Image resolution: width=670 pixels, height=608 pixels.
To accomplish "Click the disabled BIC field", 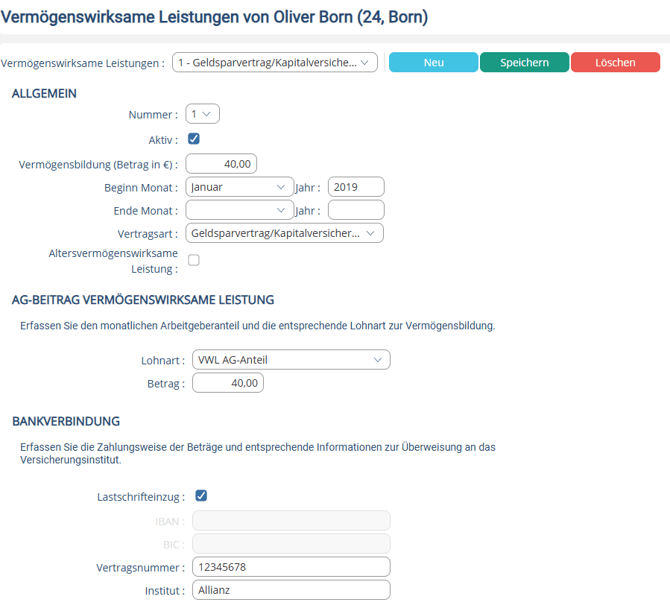I will point(291,543).
